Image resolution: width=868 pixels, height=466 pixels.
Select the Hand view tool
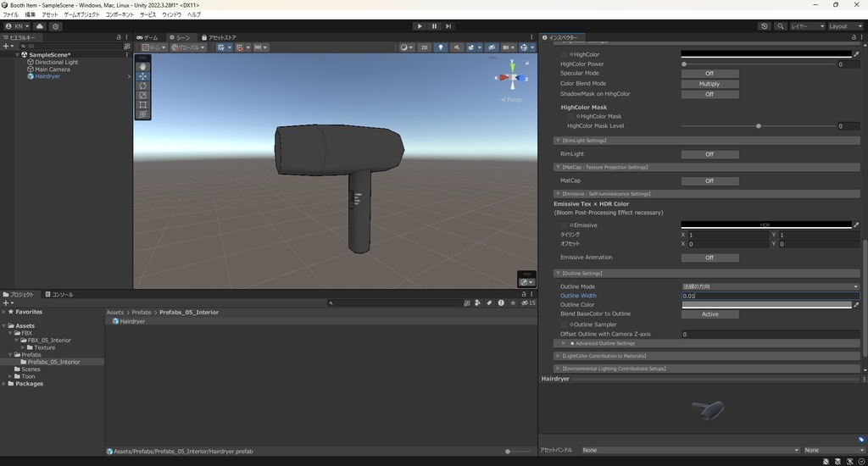(x=142, y=66)
